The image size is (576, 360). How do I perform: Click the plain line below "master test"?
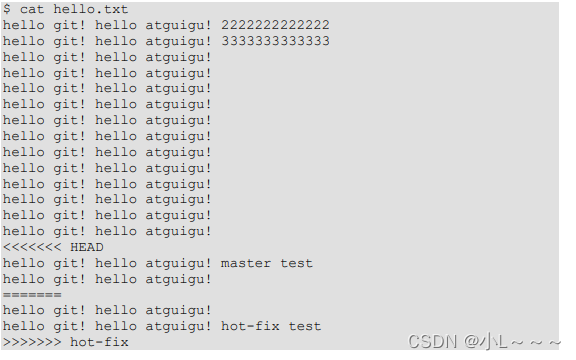point(107,280)
